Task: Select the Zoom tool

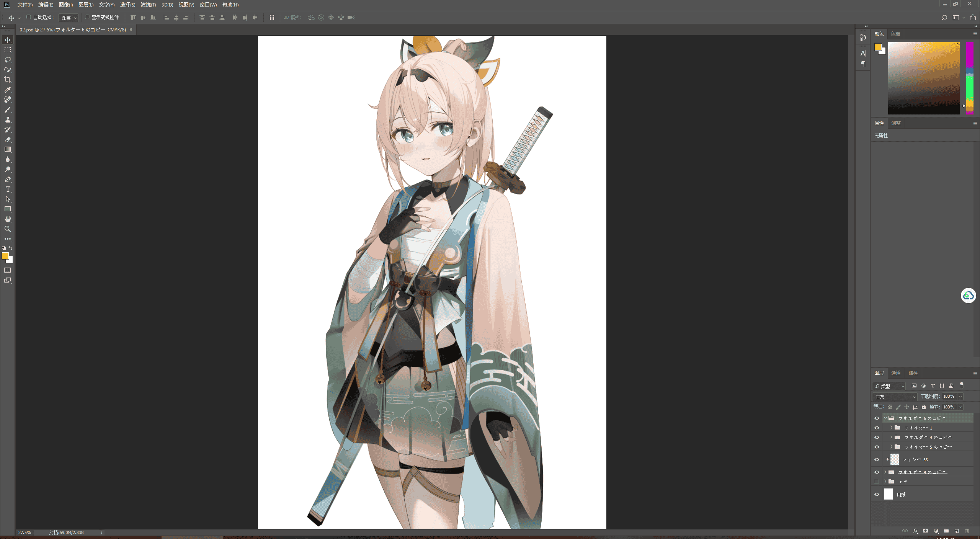Action: point(8,229)
